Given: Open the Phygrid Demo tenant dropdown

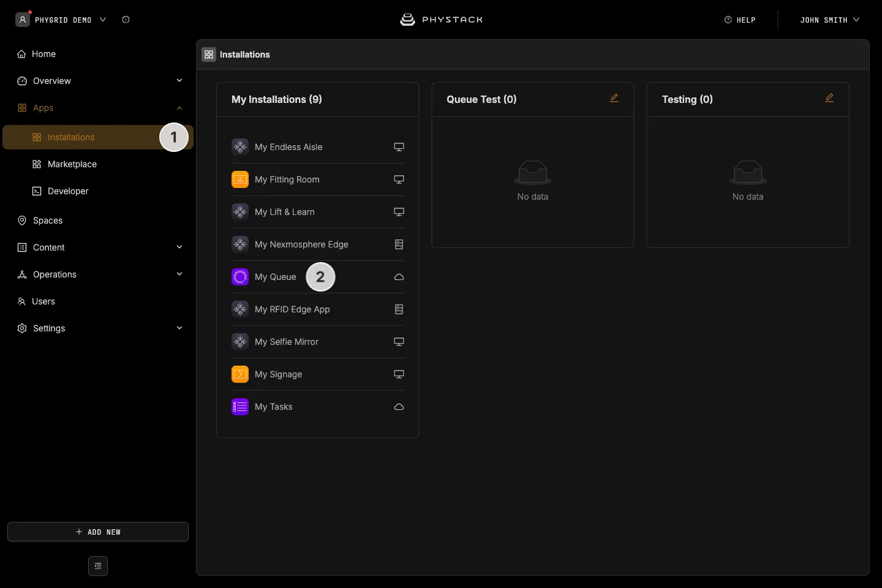Looking at the screenshot, I should point(61,20).
